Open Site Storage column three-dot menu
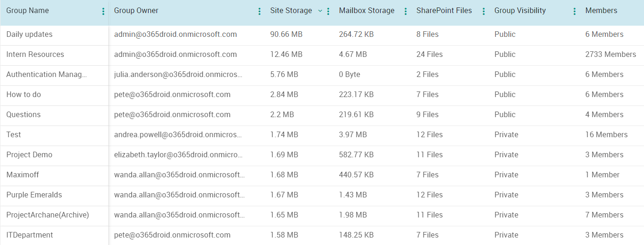644x245 pixels. coord(328,12)
